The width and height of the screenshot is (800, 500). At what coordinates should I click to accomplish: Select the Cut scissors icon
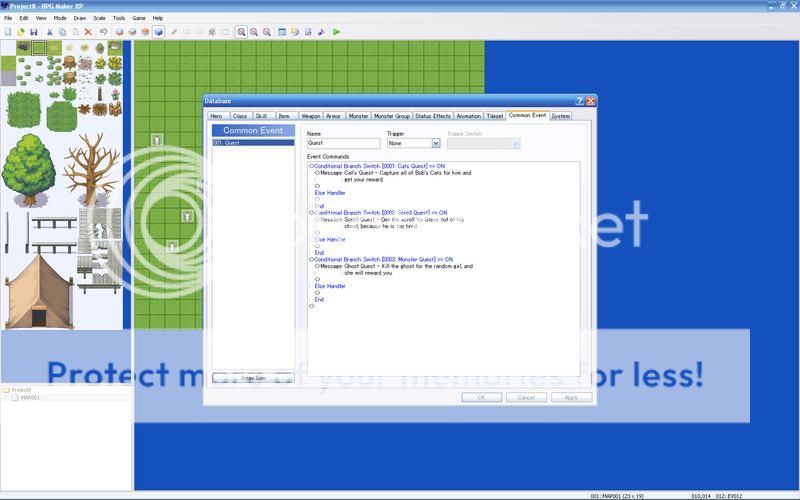tap(49, 32)
